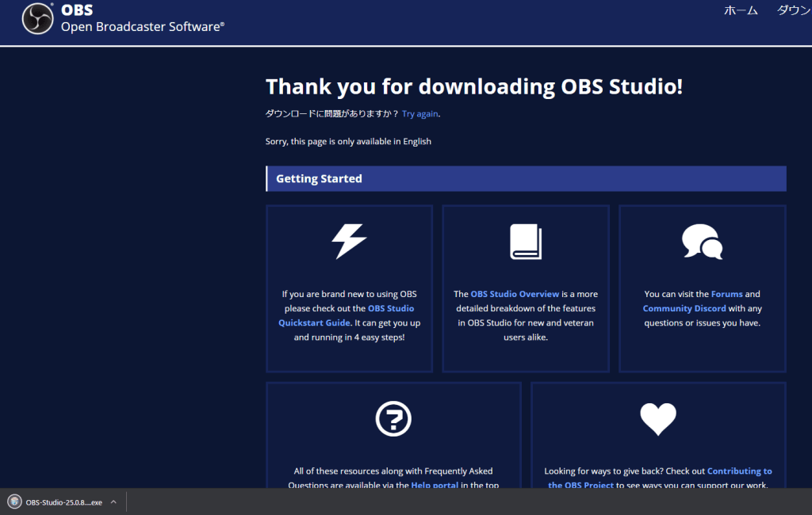Open the ダウン navigation menu item
The image size is (812, 515).
coord(793,10)
